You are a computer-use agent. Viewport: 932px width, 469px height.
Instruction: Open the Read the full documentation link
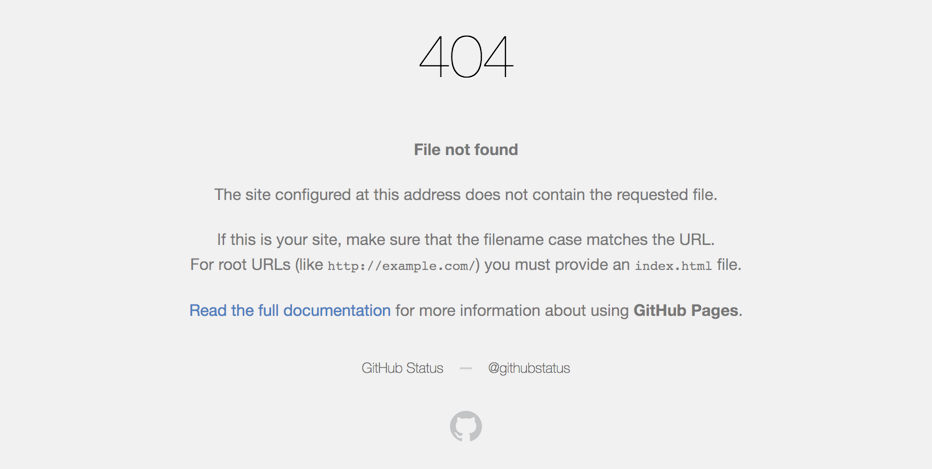click(x=290, y=310)
